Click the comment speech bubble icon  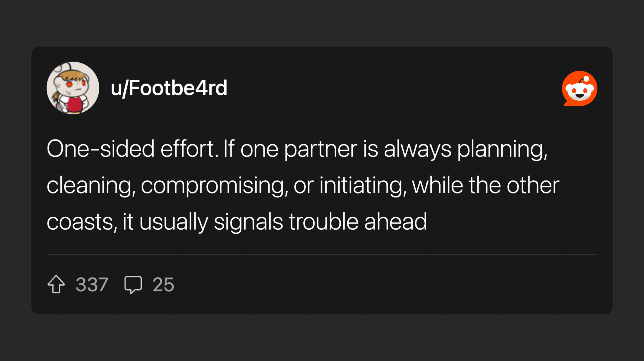click(133, 284)
